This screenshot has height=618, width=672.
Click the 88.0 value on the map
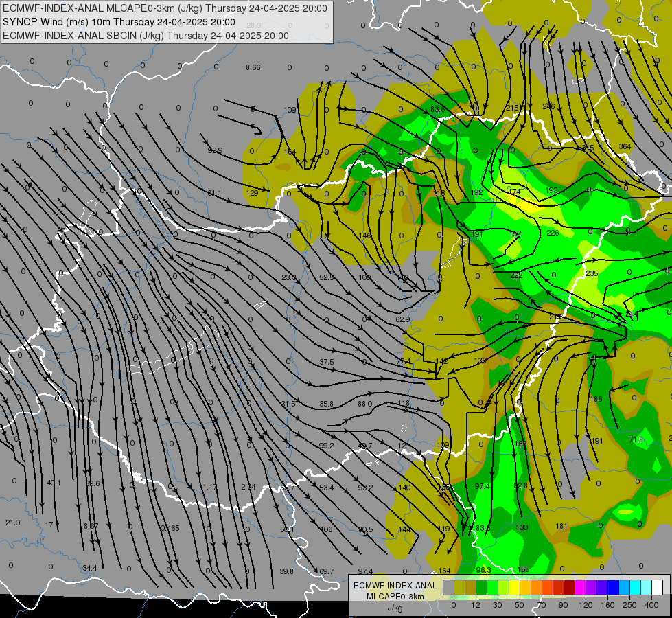(x=364, y=404)
